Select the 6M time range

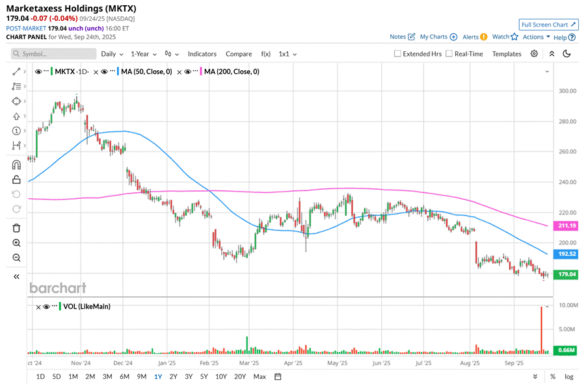click(124, 377)
